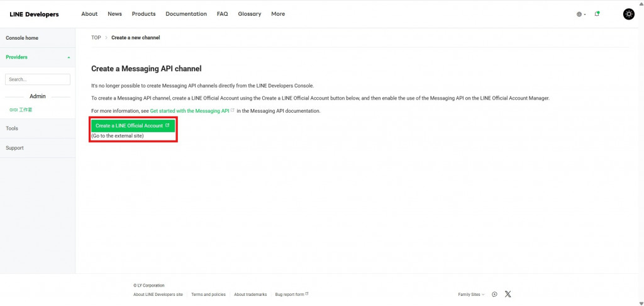Screen dimensions: 644x306
Task: Click the Providers sidebar label
Action: [x=16, y=57]
